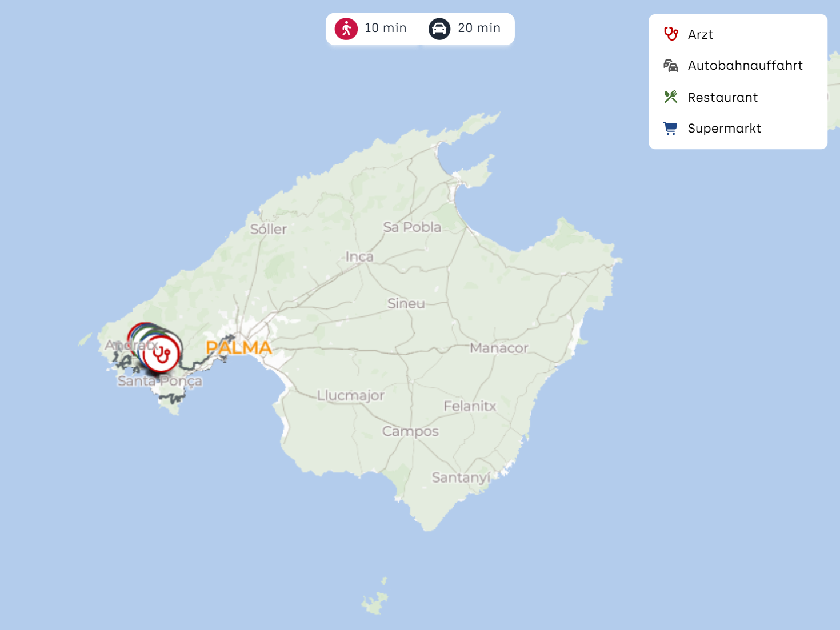This screenshot has height=630, width=840.
Task: Toggle the Arzt category label
Action: click(701, 35)
